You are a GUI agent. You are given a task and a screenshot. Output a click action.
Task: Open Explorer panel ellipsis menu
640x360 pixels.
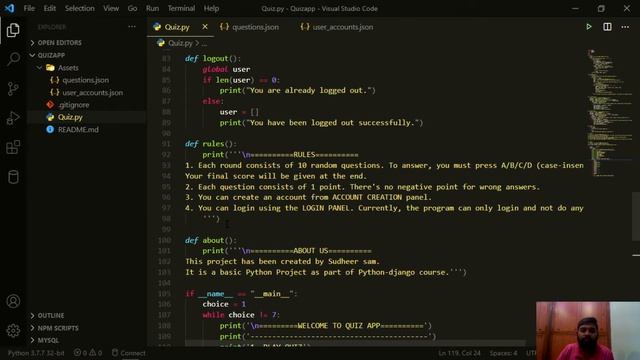(x=131, y=27)
